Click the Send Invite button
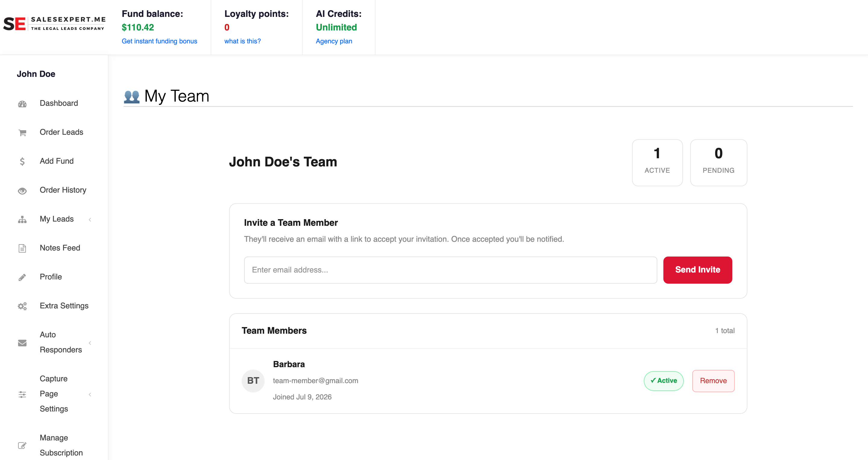This screenshot has height=460, width=868. coord(697,270)
